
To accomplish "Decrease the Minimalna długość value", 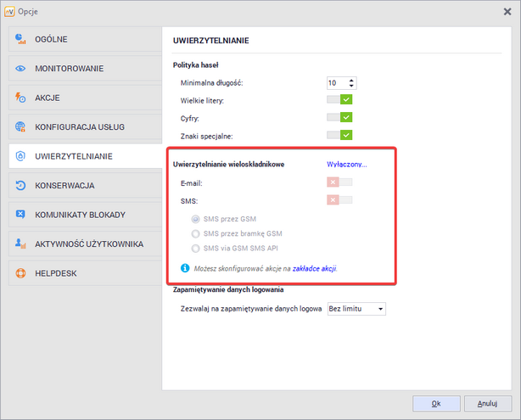I will (x=351, y=86).
